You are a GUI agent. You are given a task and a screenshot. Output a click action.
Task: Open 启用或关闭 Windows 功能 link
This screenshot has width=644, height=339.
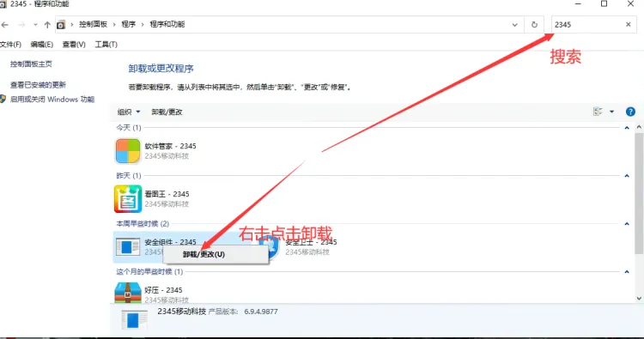[52, 100]
